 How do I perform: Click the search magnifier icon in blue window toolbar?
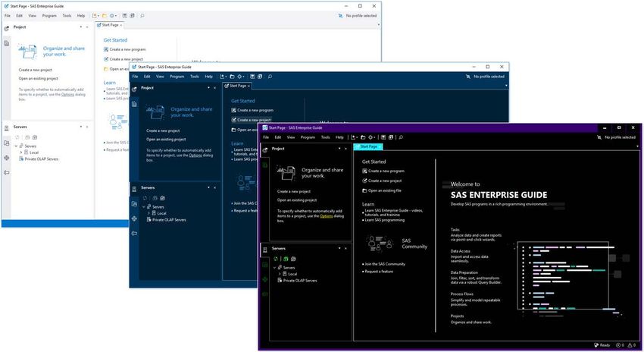[x=270, y=77]
